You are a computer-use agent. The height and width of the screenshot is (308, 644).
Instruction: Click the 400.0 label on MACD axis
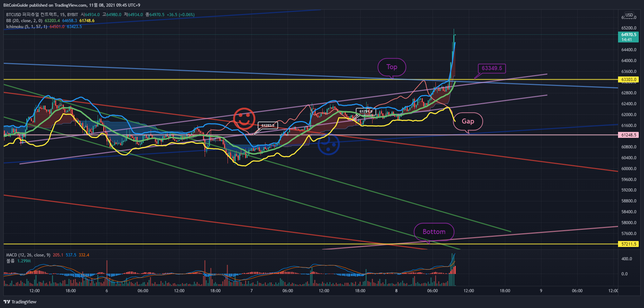626,259
